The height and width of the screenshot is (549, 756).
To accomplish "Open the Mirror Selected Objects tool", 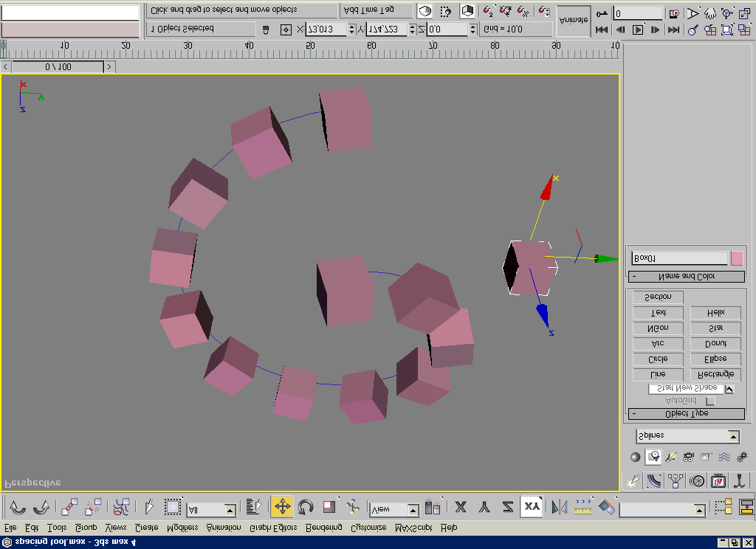I will [560, 507].
